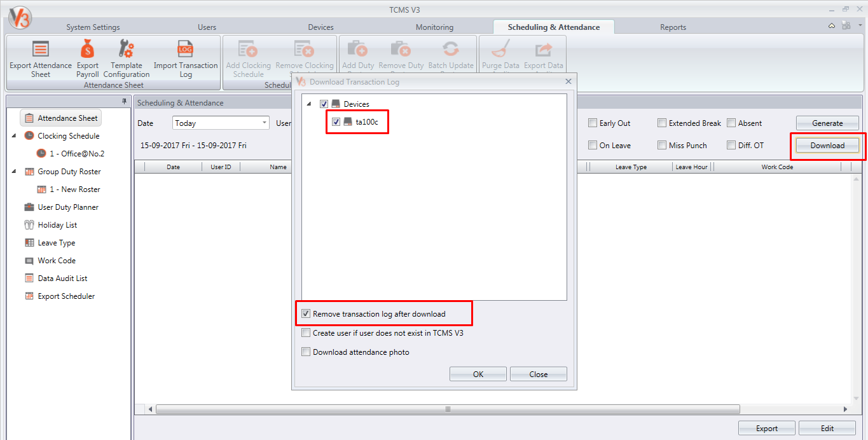
Task: Check the Absent filter
Action: [731, 123]
